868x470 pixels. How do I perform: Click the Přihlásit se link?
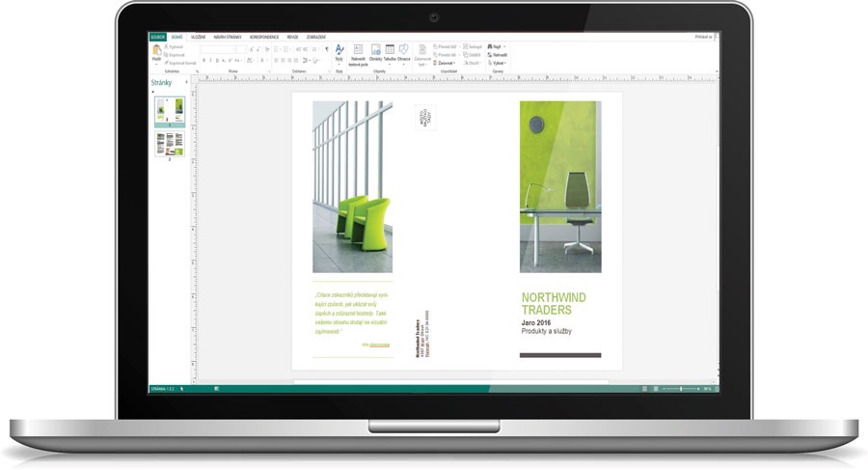coord(704,37)
